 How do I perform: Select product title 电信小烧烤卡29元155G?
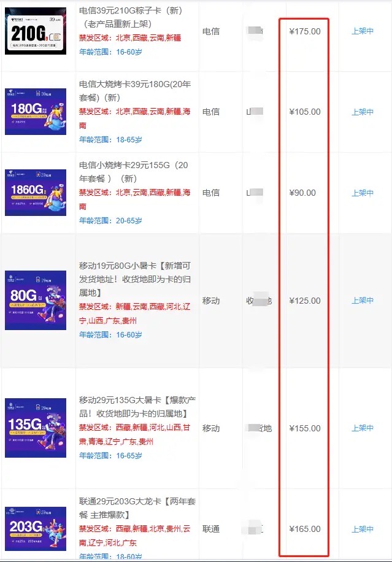pos(133,172)
